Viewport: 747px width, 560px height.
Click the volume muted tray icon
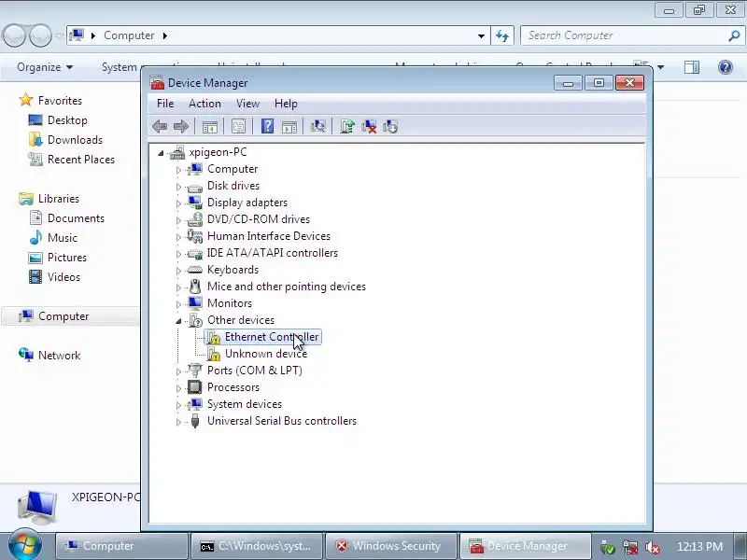click(652, 547)
